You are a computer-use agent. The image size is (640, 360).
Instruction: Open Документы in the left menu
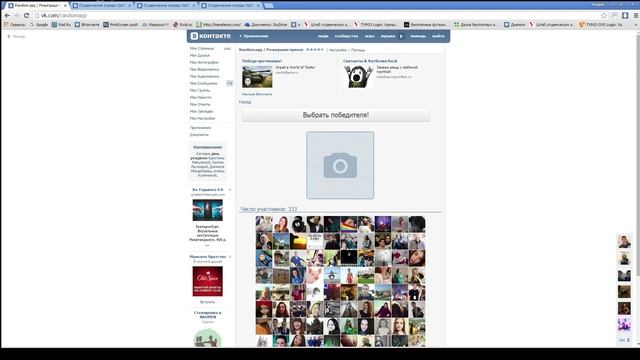[199, 135]
